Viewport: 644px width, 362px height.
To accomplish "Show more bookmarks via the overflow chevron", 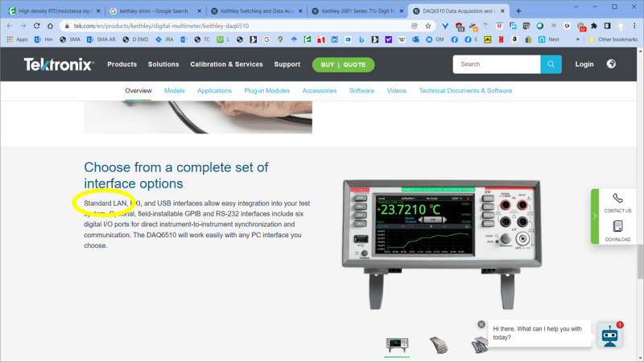I will 578,39.
